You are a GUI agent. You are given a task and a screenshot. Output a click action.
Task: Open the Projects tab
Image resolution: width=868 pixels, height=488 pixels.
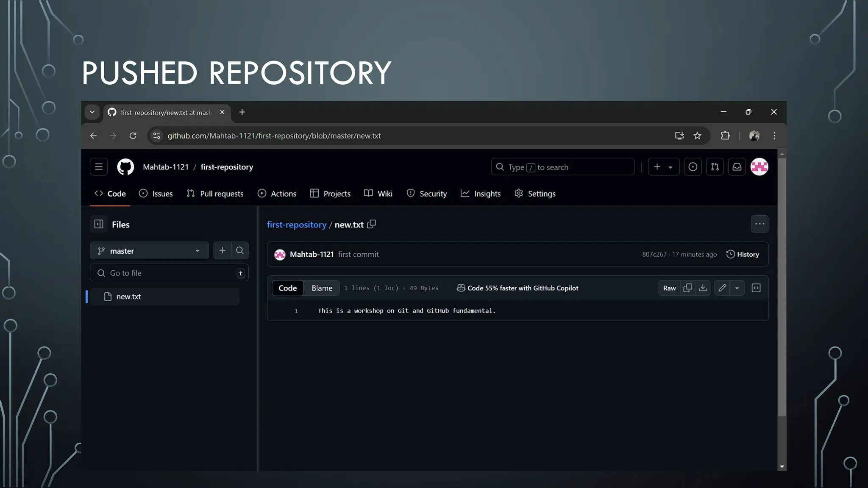[330, 194]
